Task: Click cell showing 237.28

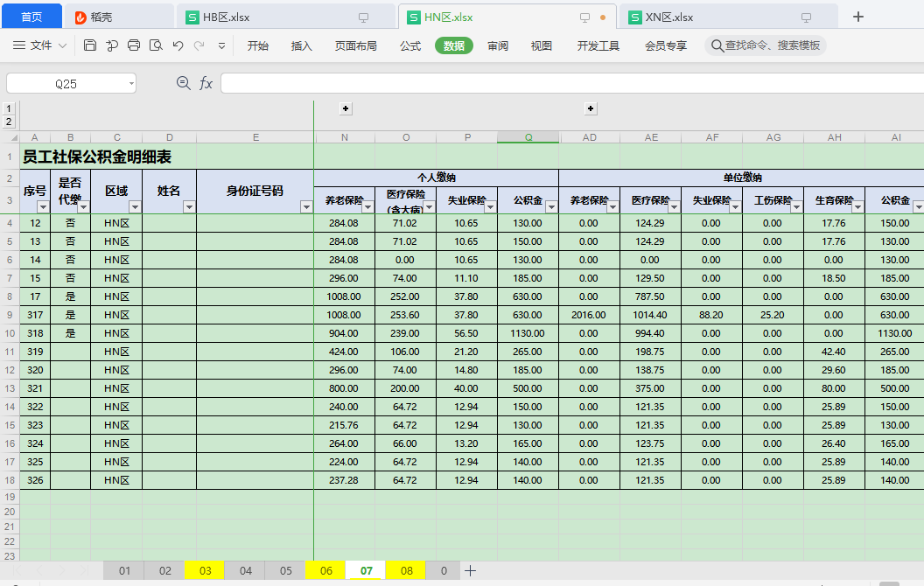Action: coord(344,480)
